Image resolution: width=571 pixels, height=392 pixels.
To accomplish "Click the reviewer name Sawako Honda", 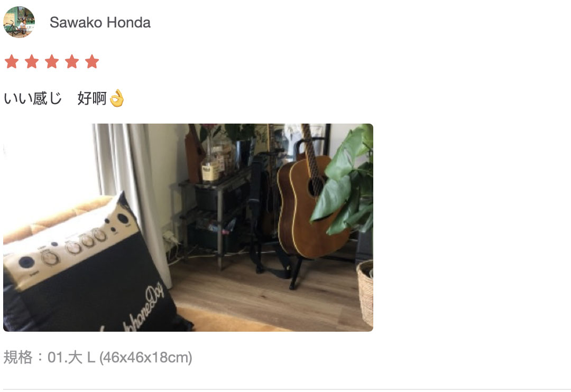I will tap(100, 23).
